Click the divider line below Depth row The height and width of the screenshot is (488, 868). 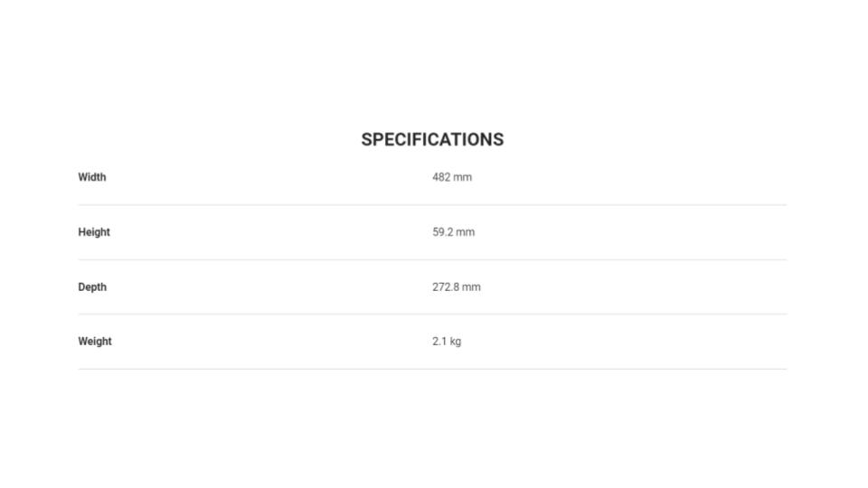click(432, 314)
